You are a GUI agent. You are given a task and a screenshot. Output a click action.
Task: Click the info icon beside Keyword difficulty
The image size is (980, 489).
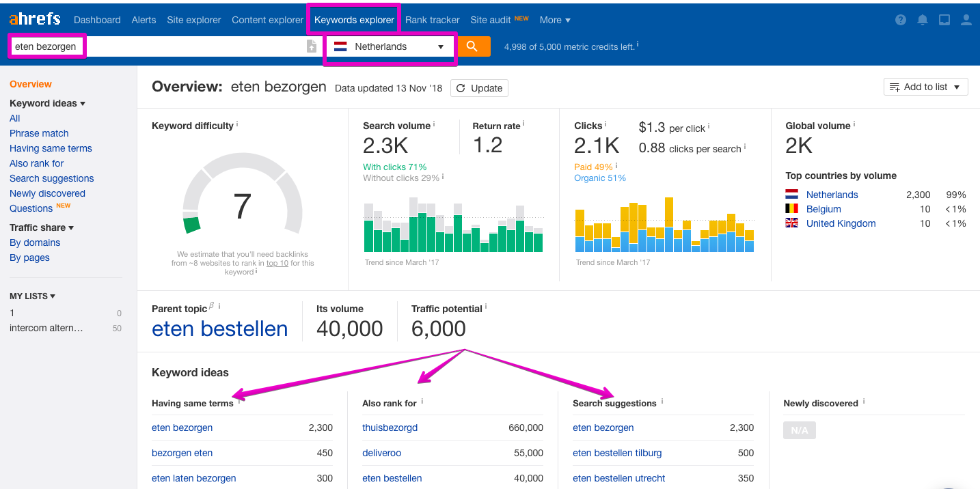coord(237,125)
